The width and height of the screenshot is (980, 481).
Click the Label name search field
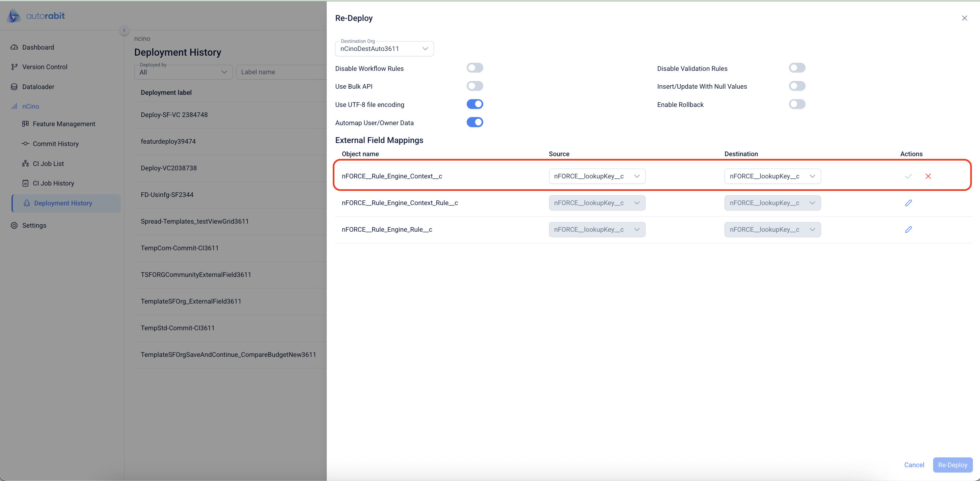tap(281, 72)
